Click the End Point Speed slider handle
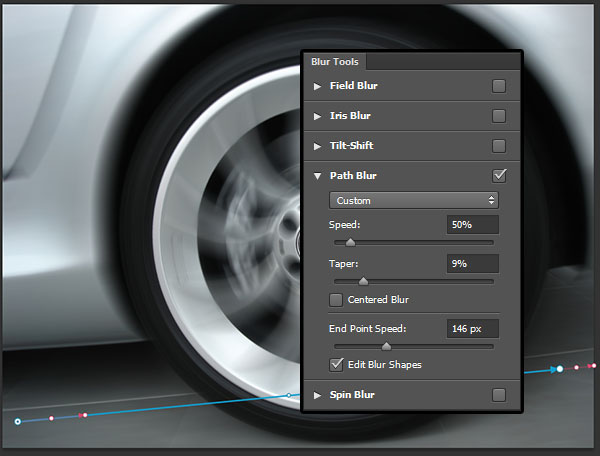Viewport: 600px width, 456px height. (x=386, y=346)
